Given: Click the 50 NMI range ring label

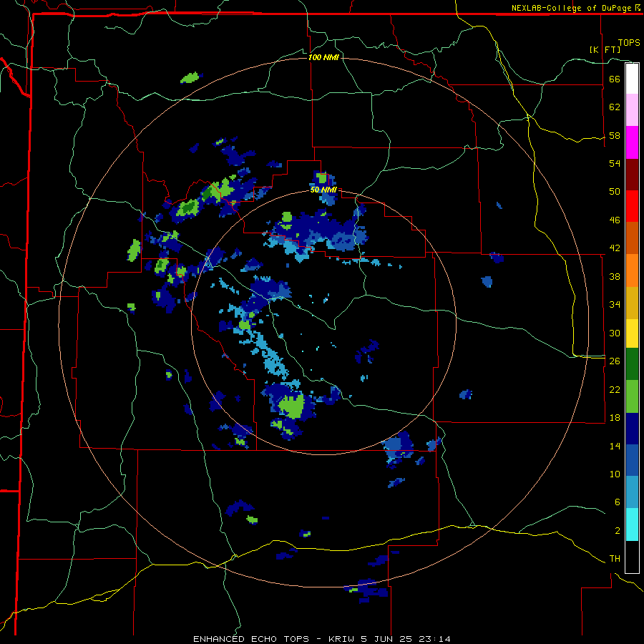Looking at the screenshot, I should click(x=323, y=190).
